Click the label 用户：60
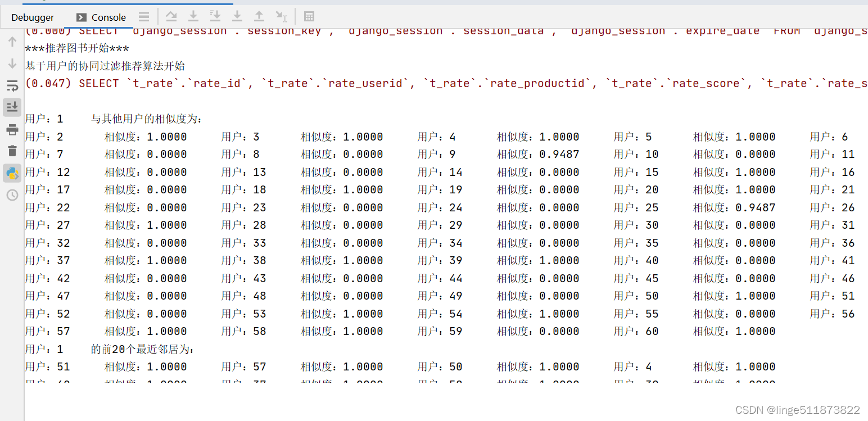The image size is (868, 421). click(x=636, y=332)
